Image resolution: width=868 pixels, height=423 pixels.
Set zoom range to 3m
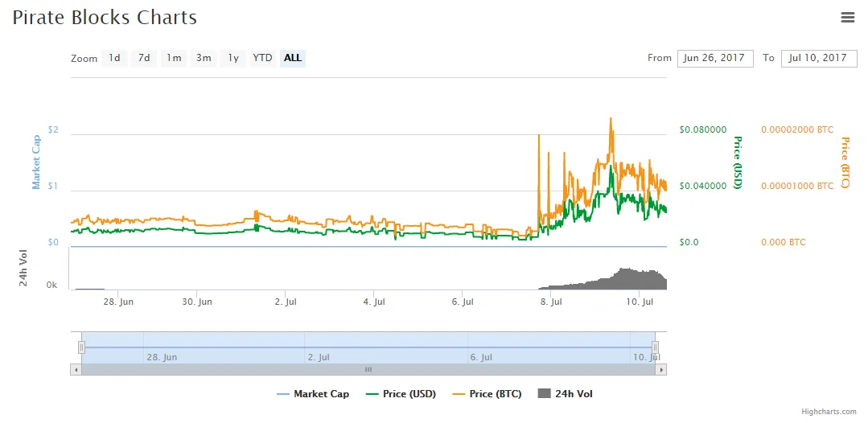coord(204,58)
